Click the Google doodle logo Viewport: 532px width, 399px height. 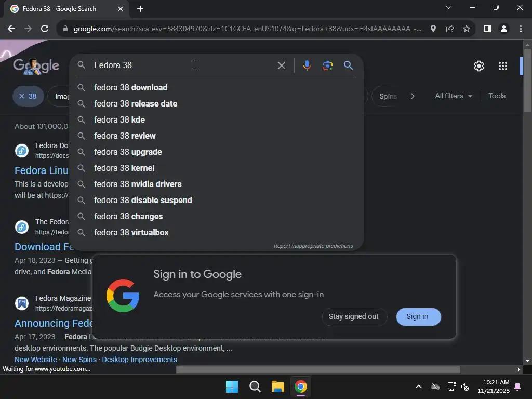(x=36, y=65)
